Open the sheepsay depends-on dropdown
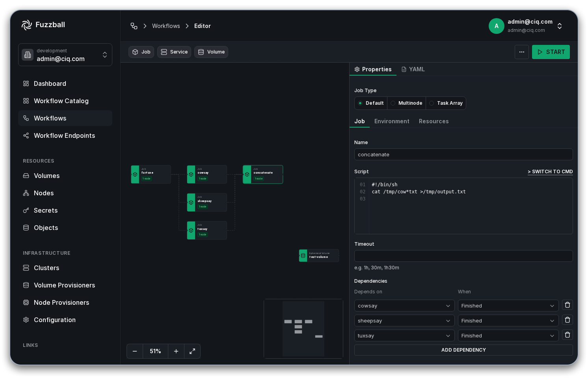 [404, 321]
